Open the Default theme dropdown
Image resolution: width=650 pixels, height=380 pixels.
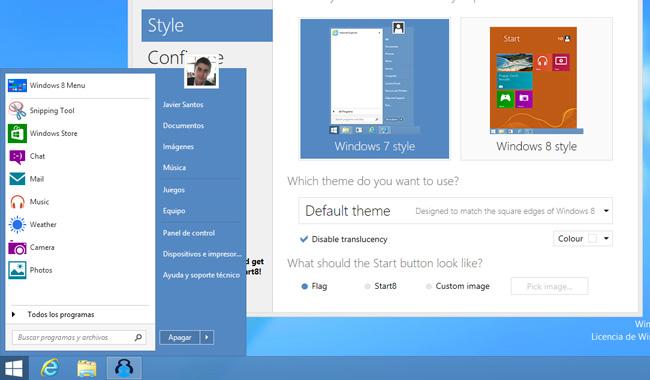(455, 211)
